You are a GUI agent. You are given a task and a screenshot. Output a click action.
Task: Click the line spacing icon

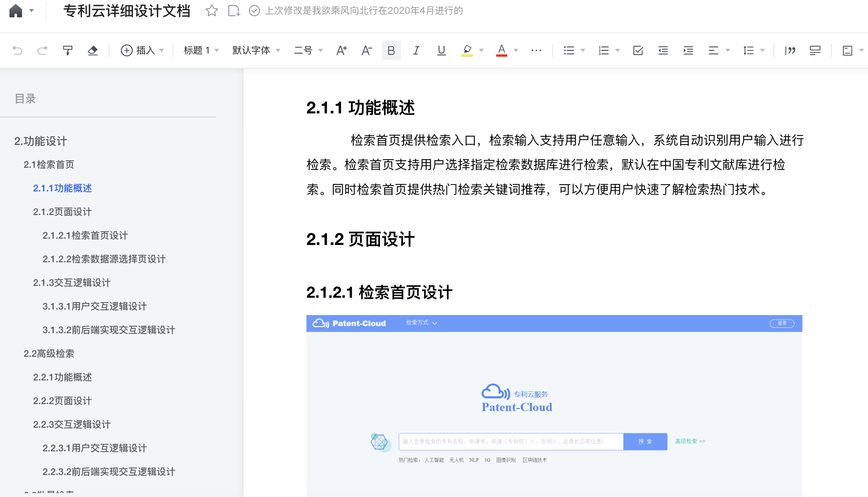coord(748,50)
